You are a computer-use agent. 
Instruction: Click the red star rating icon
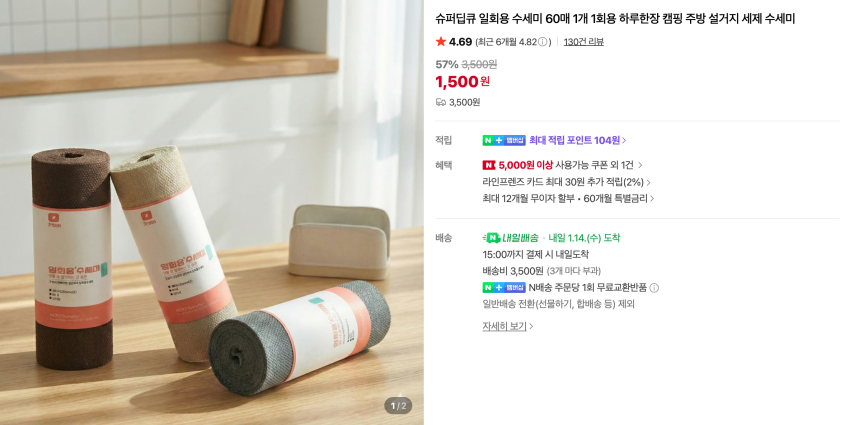pos(441,42)
